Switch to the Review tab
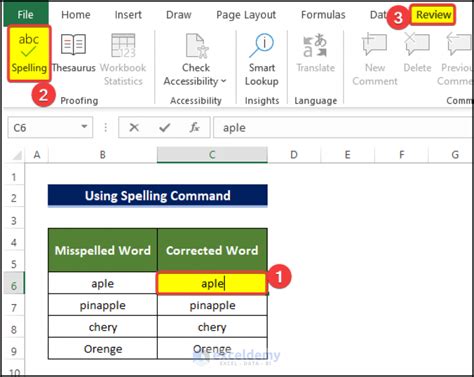 point(433,15)
